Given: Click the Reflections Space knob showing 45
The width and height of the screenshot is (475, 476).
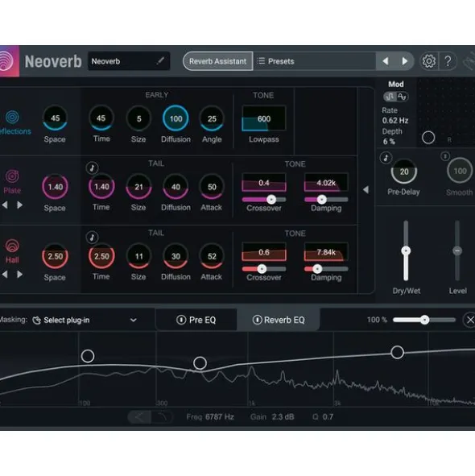Looking at the screenshot, I should [x=55, y=118].
